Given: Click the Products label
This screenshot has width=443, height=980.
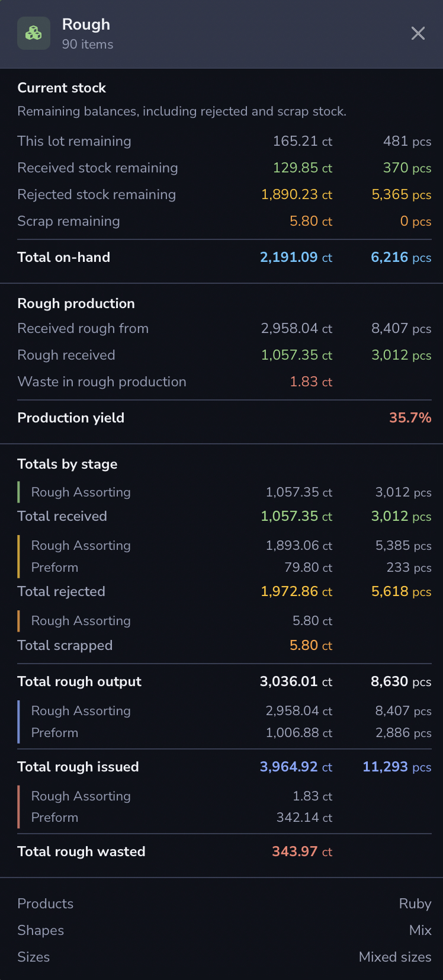Looking at the screenshot, I should click(46, 904).
